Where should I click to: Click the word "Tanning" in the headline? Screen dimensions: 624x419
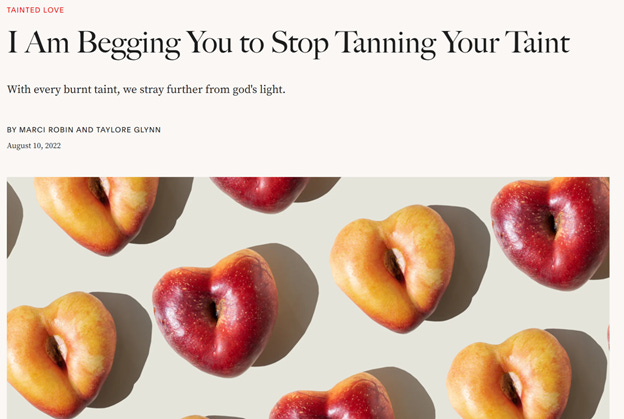coord(385,45)
